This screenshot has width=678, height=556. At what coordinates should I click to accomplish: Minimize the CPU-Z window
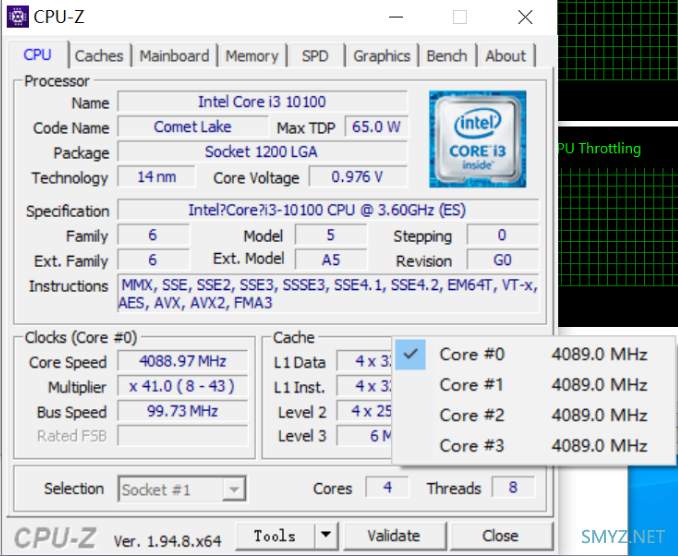tap(396, 17)
